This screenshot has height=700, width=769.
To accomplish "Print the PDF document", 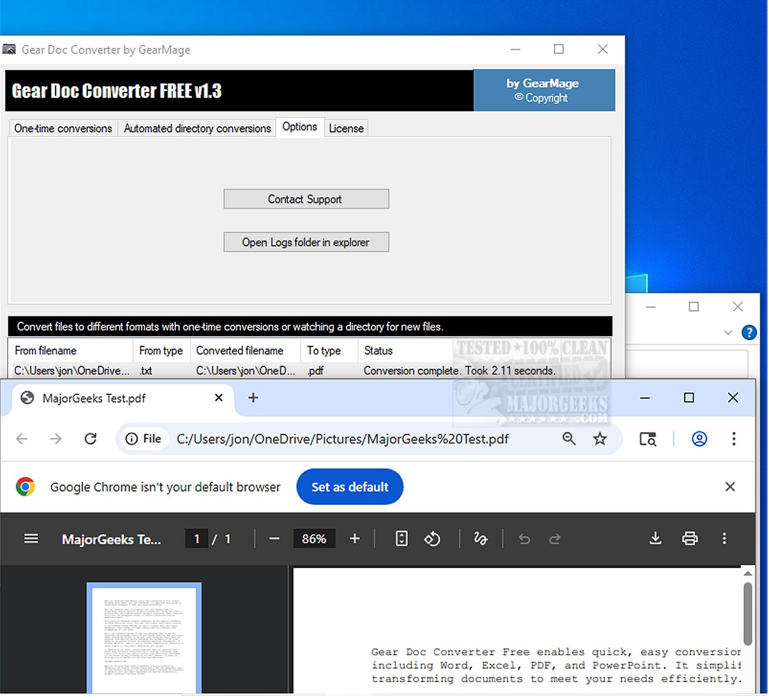I will click(690, 539).
